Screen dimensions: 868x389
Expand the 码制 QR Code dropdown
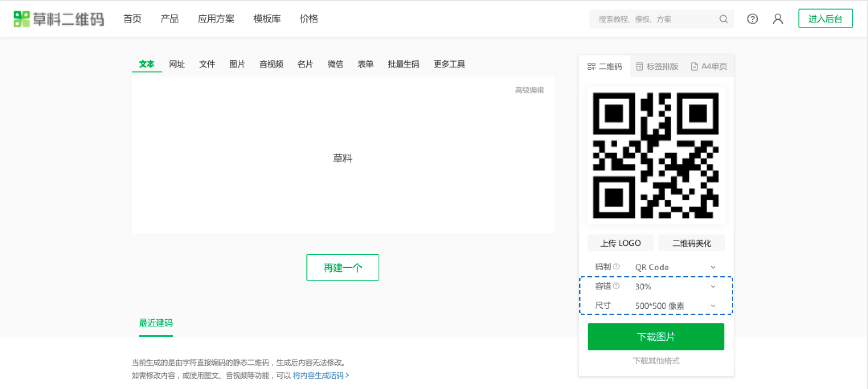(x=675, y=267)
